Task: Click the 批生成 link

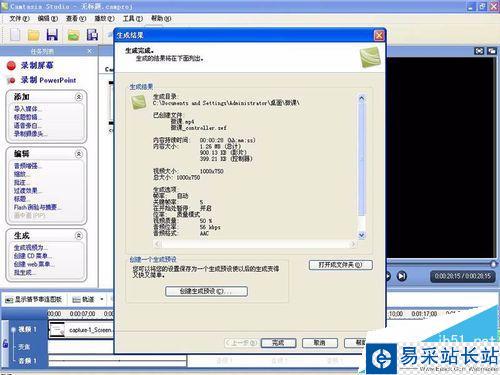Action: [x=25, y=272]
